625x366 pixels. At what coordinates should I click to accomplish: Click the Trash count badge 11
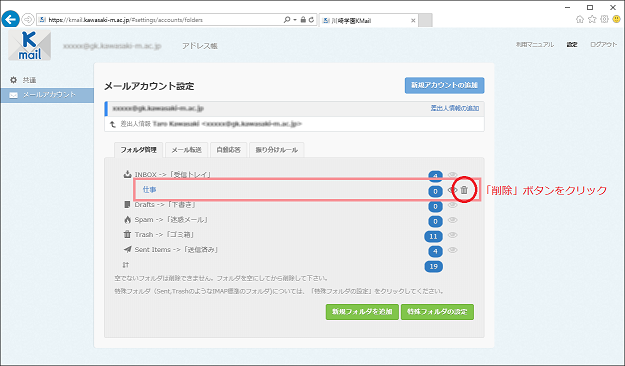pos(434,236)
